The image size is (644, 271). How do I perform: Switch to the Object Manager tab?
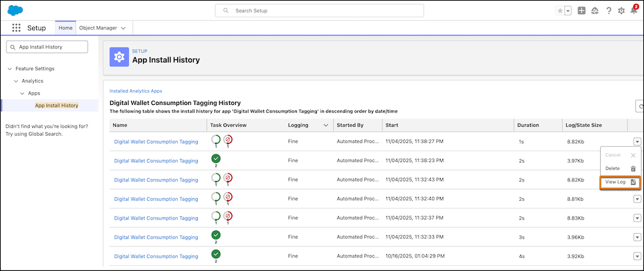pos(98,28)
